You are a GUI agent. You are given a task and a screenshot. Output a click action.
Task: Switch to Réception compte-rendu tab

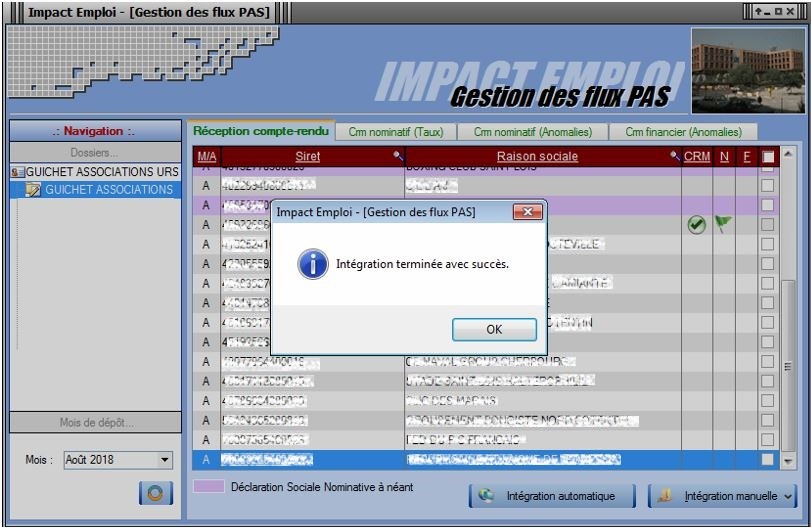click(261, 131)
